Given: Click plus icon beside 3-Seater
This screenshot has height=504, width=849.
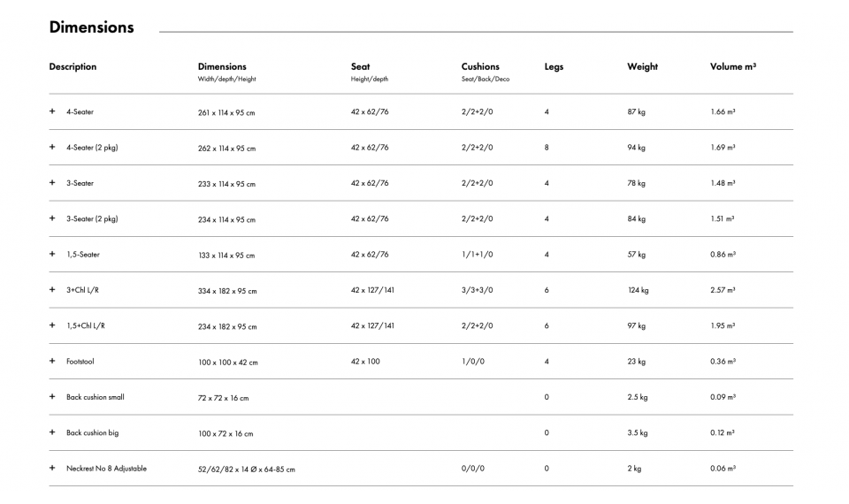Looking at the screenshot, I should tap(52, 183).
